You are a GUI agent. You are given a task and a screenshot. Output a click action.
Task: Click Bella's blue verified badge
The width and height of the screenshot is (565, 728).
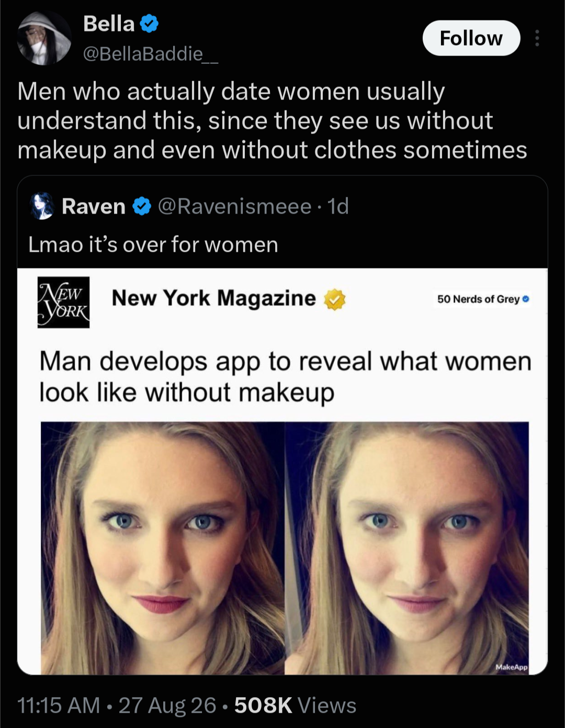pyautogui.click(x=150, y=24)
